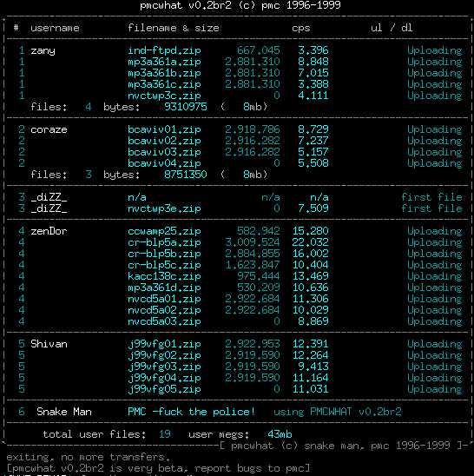Select 'Uploading' status for ccwamp25.zip
Image resolution: width=474 pixels, height=476 pixels.
(435, 231)
